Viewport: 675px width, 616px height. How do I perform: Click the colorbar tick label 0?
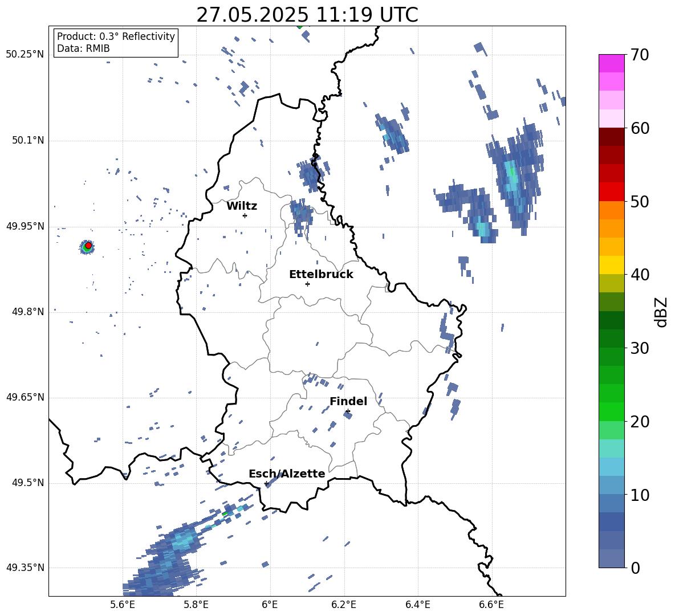[635, 568]
